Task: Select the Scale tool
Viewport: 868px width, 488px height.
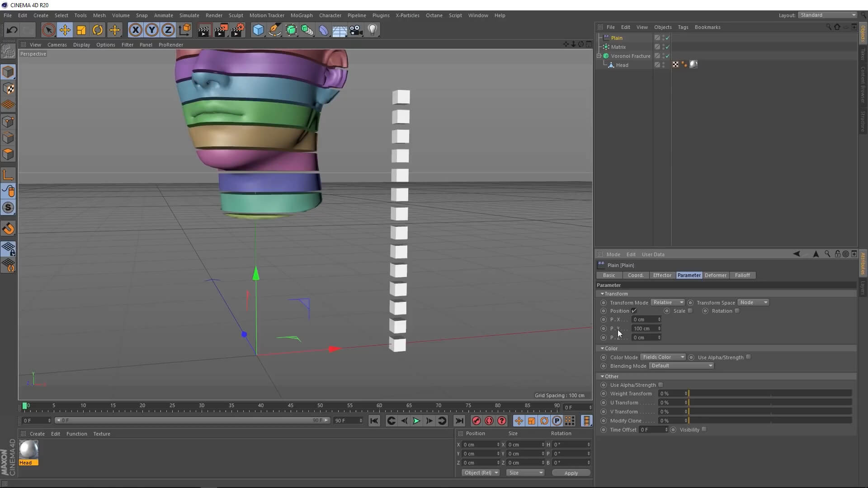Action: (x=81, y=30)
